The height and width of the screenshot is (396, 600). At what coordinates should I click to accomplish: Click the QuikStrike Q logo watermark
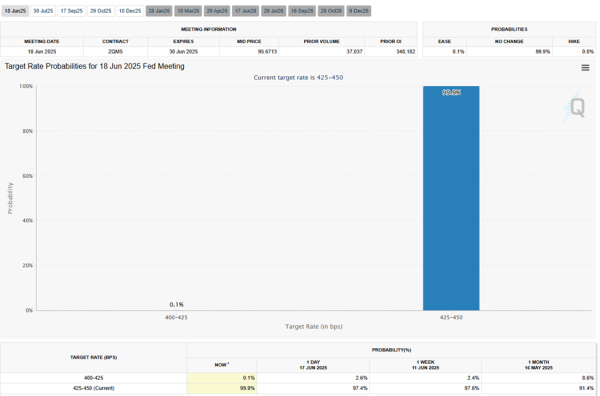(574, 108)
